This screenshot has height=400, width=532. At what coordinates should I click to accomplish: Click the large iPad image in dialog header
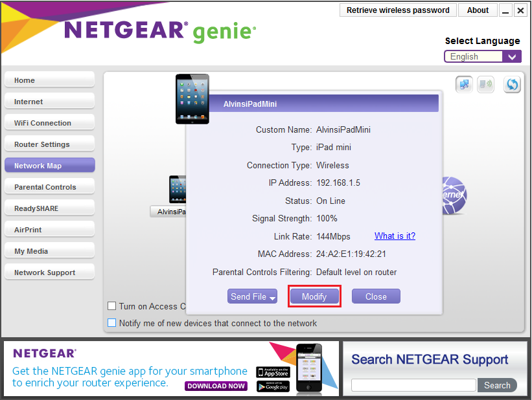[x=192, y=99]
